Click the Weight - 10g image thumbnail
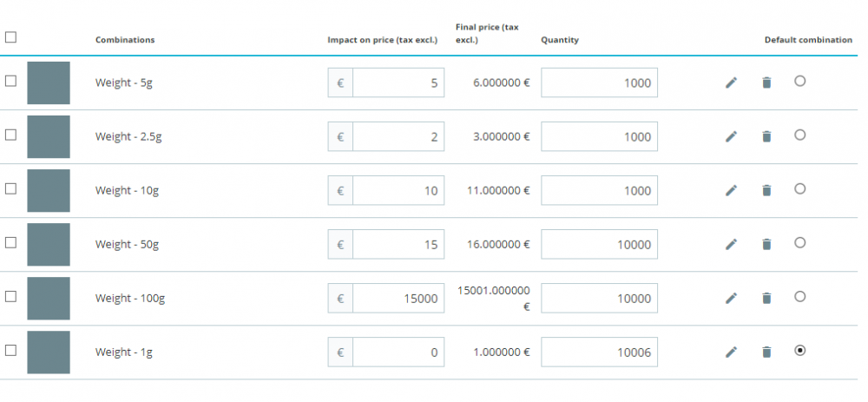Screen dimensions: 868x402 pos(49,190)
